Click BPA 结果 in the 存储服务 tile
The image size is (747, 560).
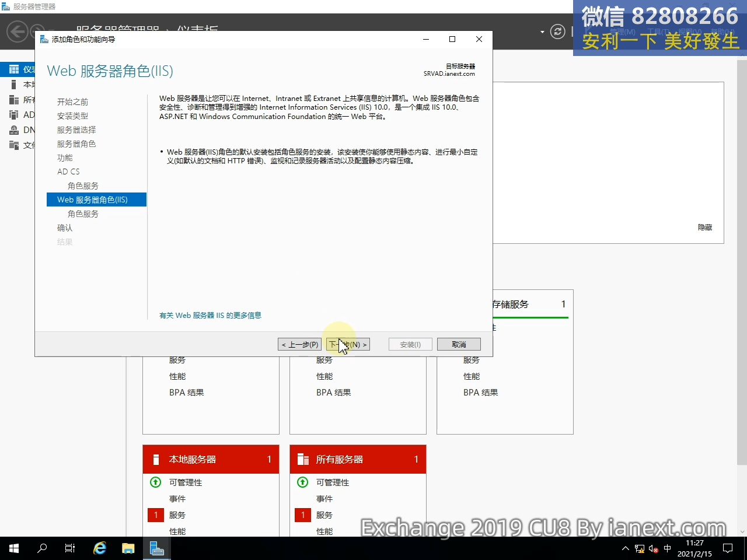tap(481, 393)
